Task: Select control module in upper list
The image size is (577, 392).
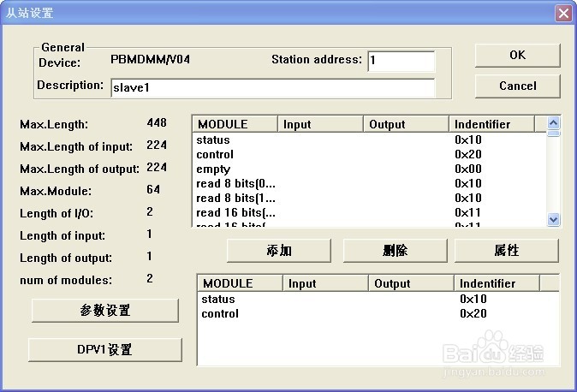Action: (x=369, y=155)
